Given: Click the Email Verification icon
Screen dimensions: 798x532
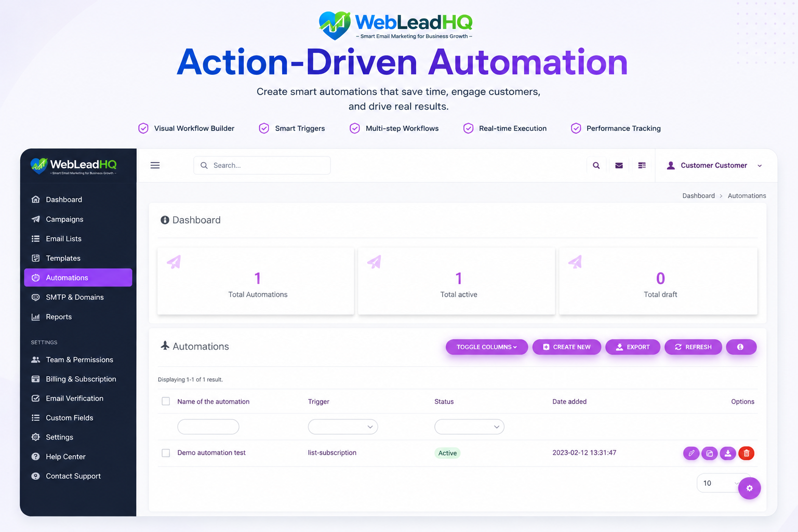Looking at the screenshot, I should (x=35, y=398).
